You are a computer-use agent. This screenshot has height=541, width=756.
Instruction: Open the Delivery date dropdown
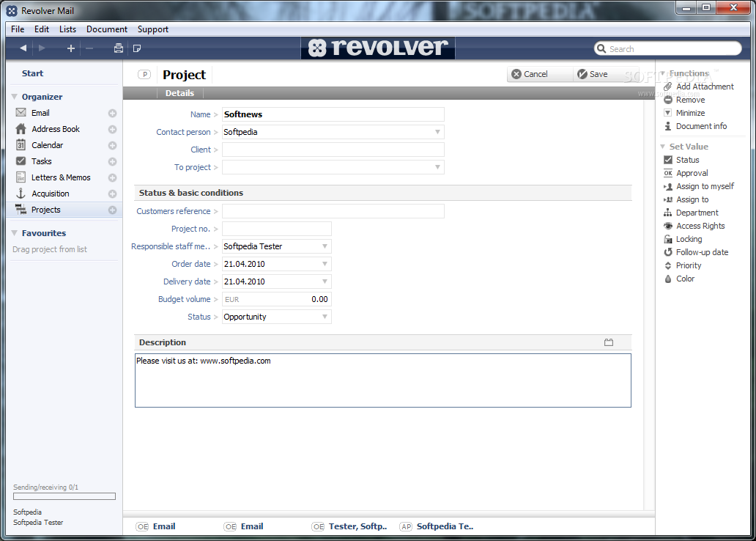pos(325,281)
